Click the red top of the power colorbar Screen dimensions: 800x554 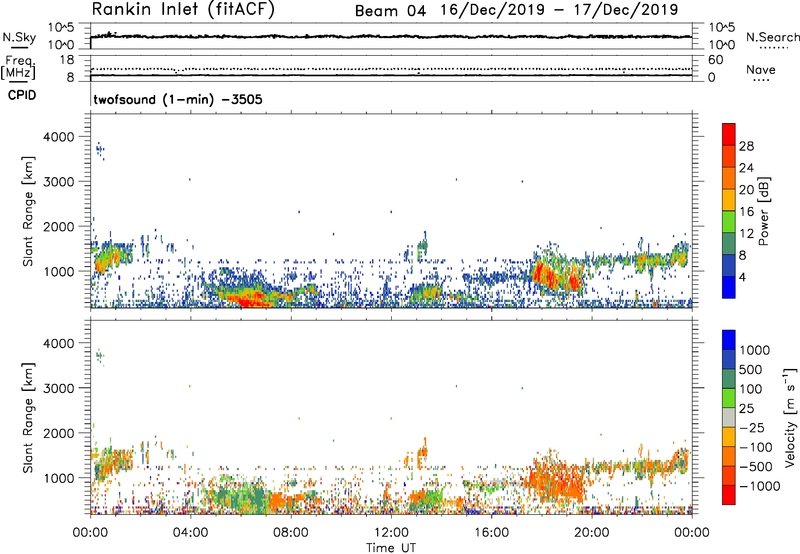(x=729, y=133)
